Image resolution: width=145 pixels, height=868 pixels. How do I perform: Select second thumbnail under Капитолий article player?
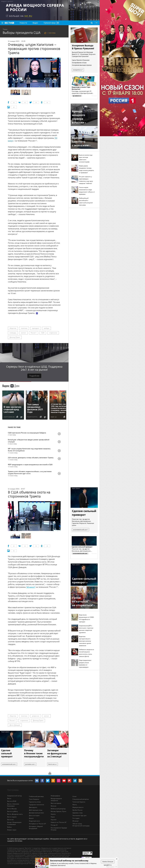(26, 92)
